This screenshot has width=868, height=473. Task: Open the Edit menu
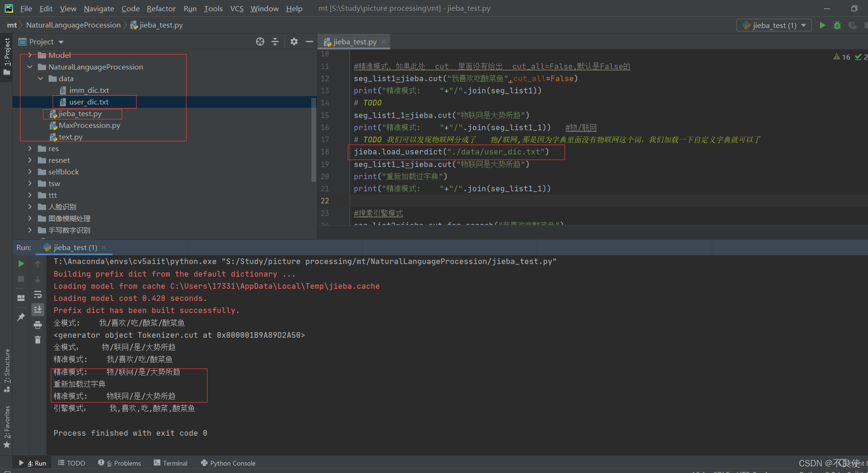46,8
